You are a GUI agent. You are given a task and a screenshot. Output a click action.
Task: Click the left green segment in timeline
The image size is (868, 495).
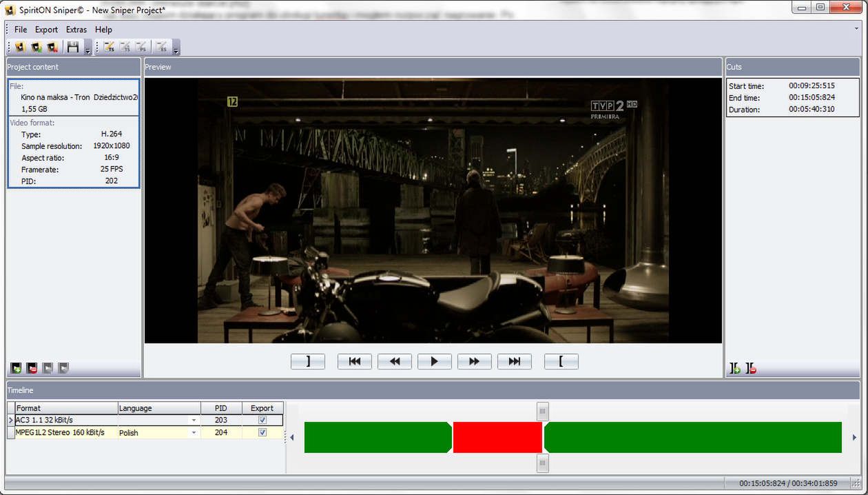point(377,437)
